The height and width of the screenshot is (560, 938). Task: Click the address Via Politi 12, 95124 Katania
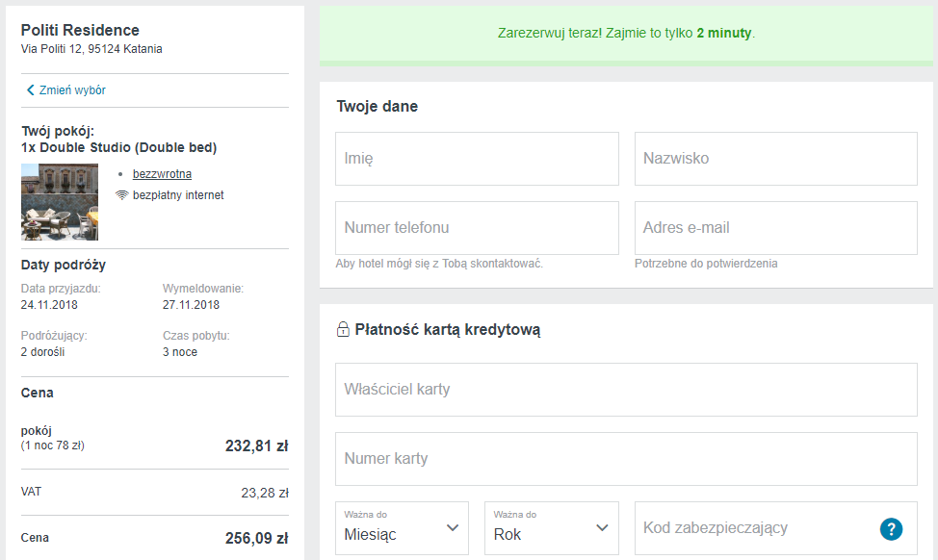point(91,49)
